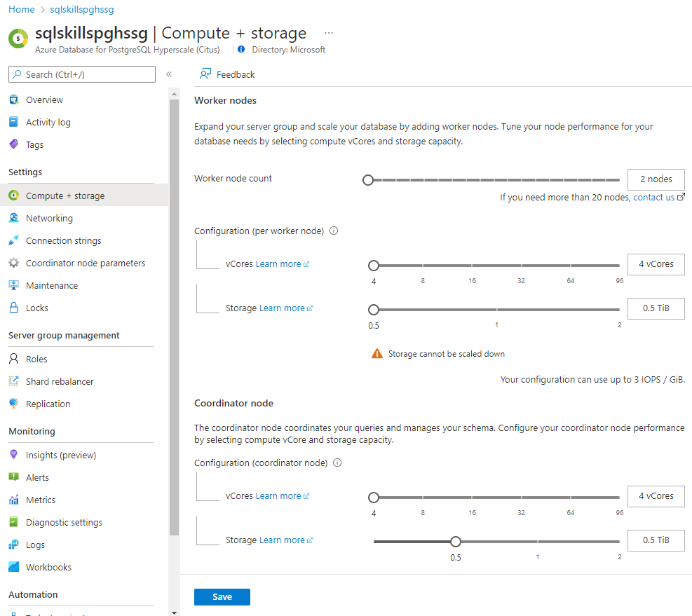Click the Metrics chart icon

(x=13, y=500)
